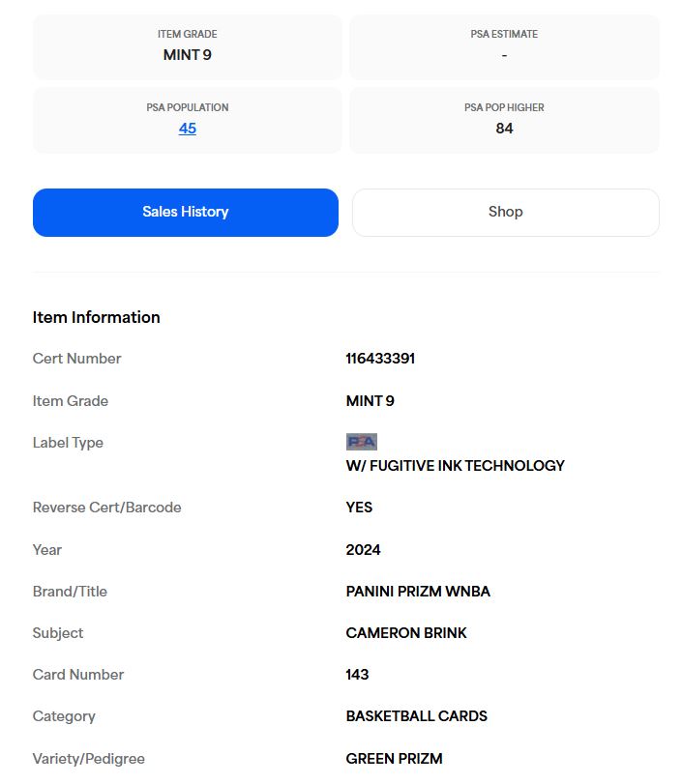Open PSA population count 45 link
682x784 pixels.
[187, 129]
